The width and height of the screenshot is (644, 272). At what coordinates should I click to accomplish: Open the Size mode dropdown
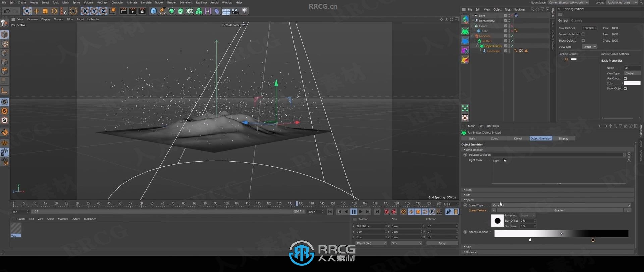pos(406,243)
